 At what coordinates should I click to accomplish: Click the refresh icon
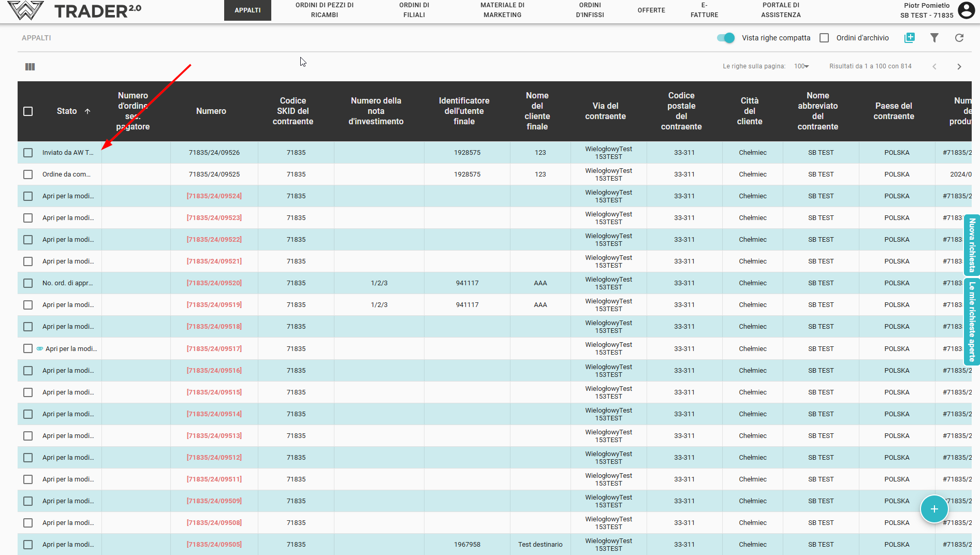[x=959, y=38]
